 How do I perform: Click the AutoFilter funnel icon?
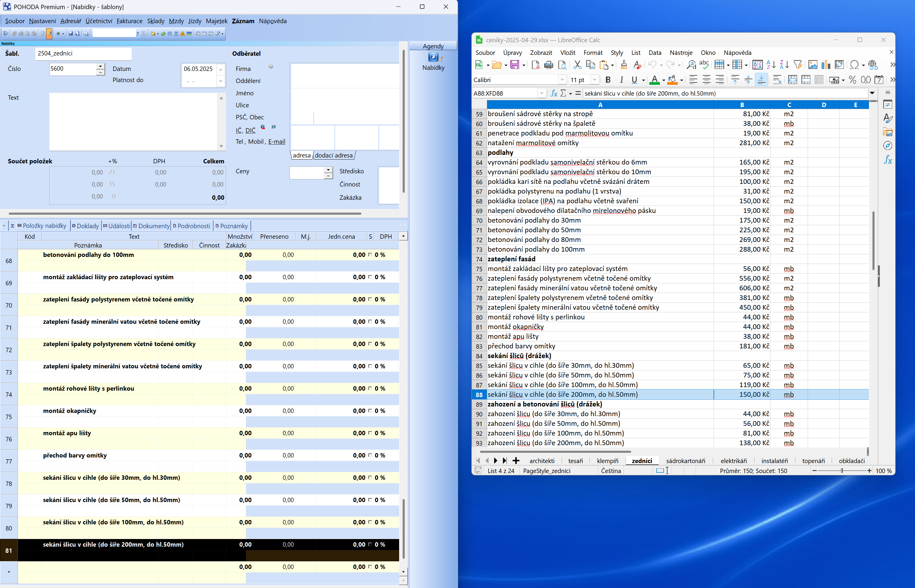pos(798,65)
